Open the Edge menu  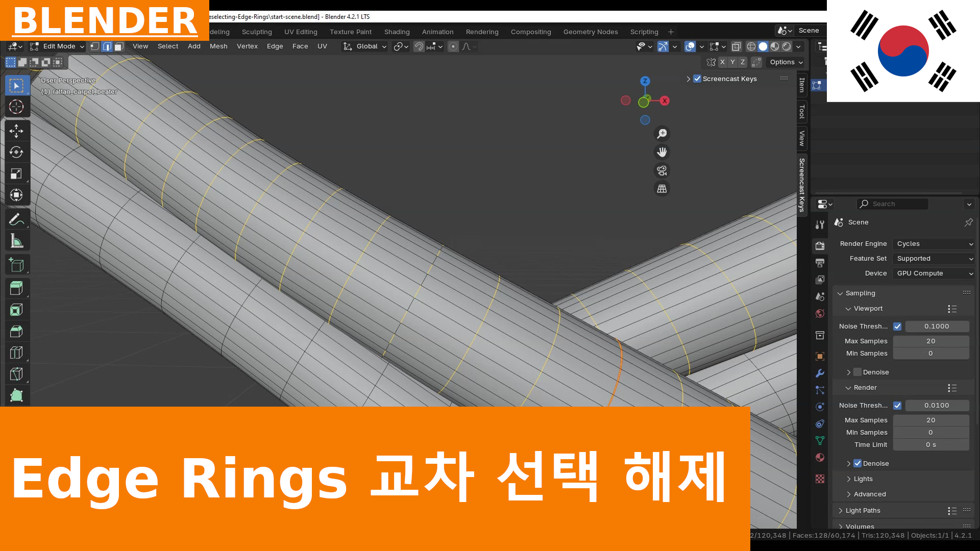[x=275, y=46]
